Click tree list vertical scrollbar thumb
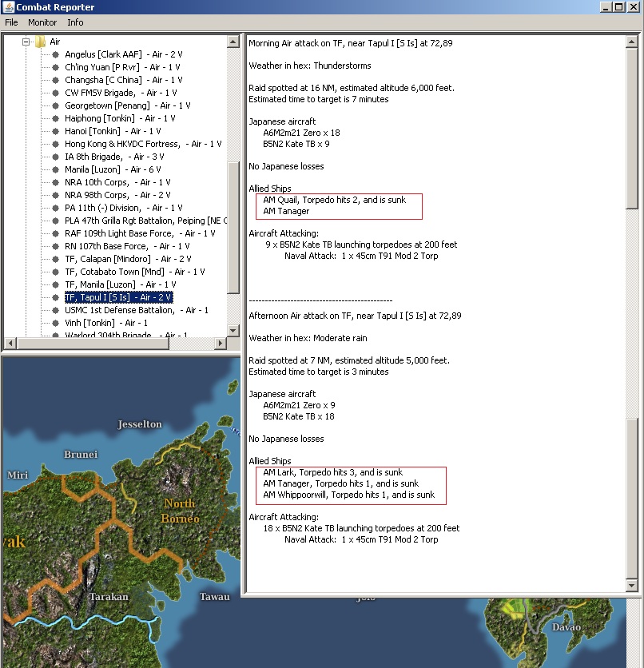Viewport: 644px width, 668px height. click(233, 228)
